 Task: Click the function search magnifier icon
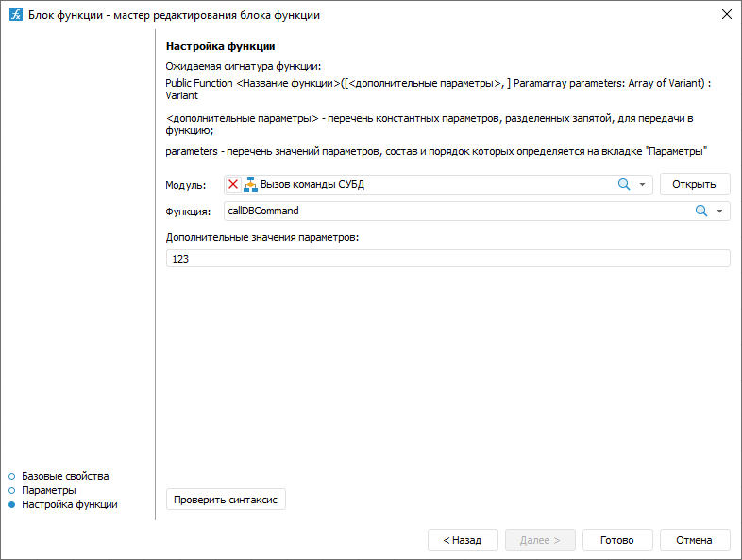[x=701, y=212]
